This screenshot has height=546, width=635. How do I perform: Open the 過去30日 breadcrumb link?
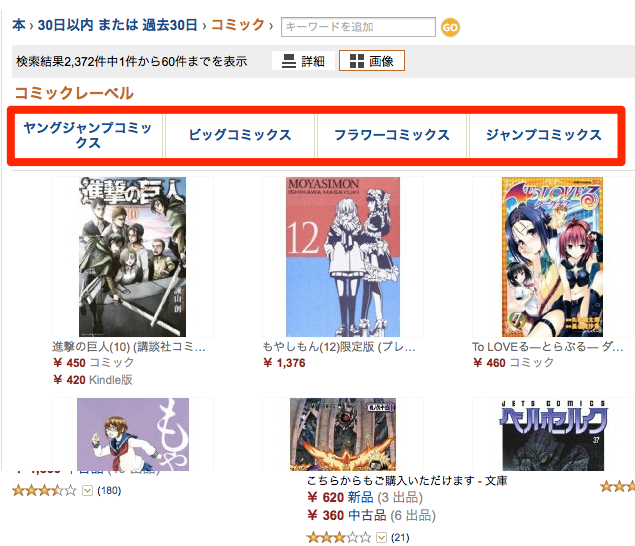[170, 25]
